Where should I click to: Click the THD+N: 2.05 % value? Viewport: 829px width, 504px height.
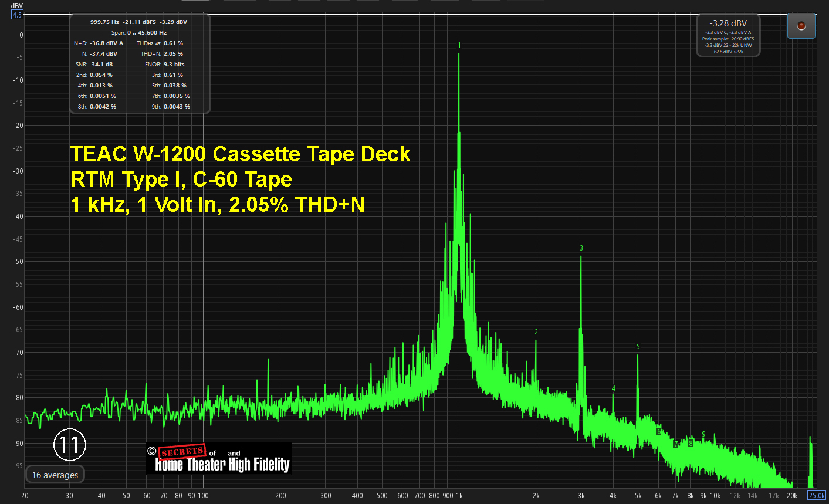[162, 54]
